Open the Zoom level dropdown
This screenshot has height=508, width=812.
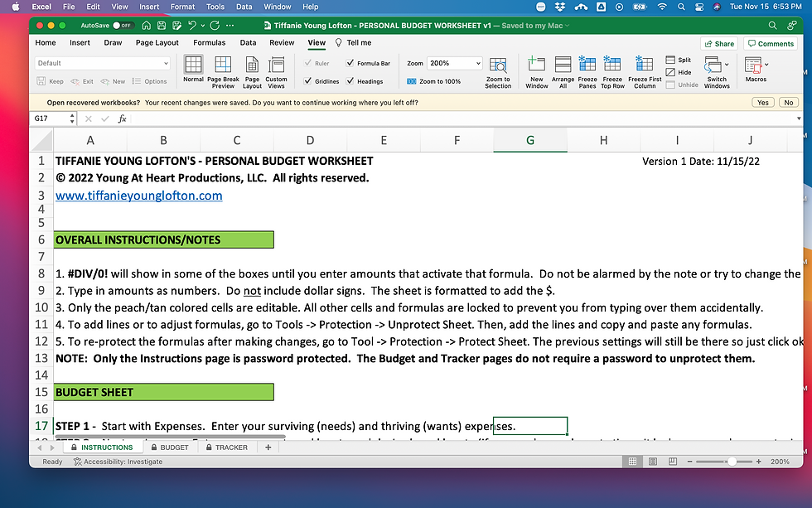pos(477,61)
